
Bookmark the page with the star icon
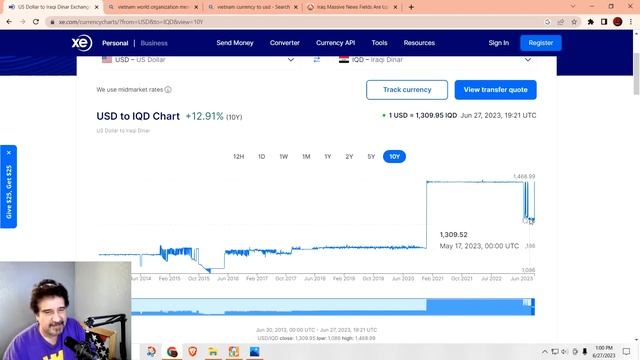click(574, 22)
